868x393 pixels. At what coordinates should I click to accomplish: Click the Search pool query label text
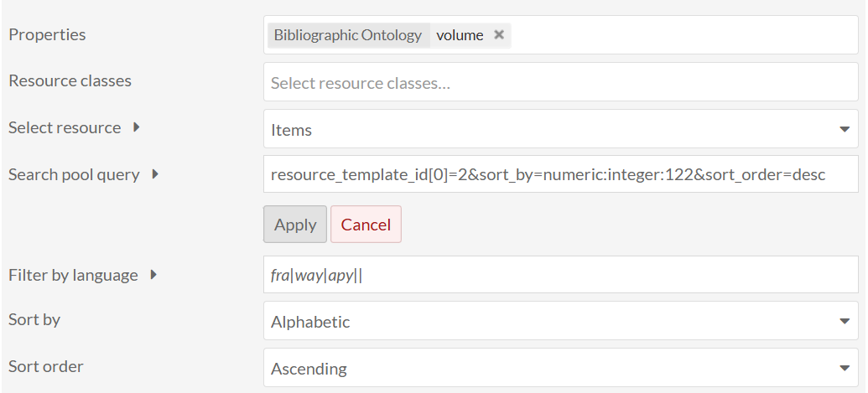click(x=75, y=174)
